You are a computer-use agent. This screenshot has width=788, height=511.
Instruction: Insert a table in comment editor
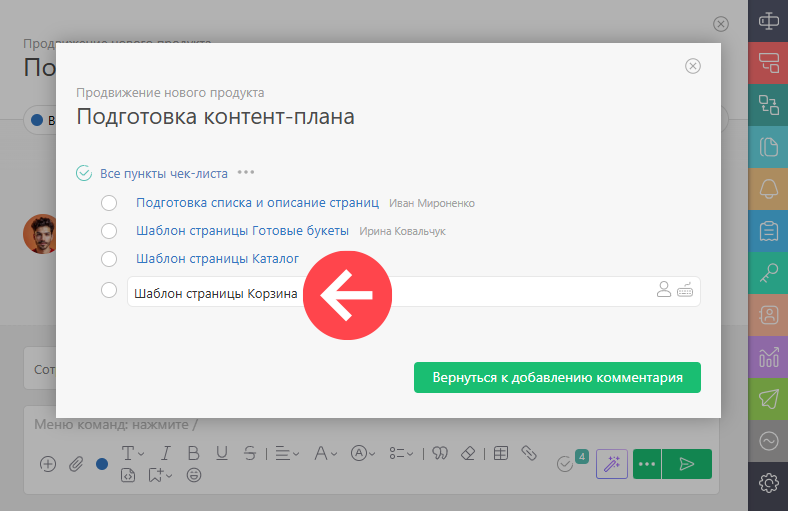point(501,453)
